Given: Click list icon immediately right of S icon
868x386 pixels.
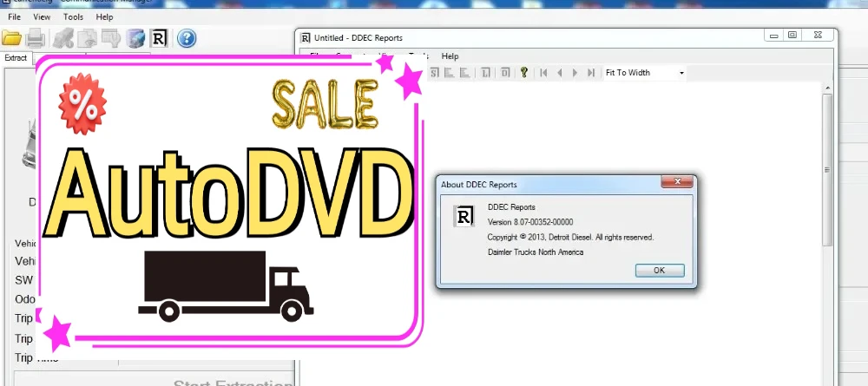Looking at the screenshot, I should [x=449, y=73].
